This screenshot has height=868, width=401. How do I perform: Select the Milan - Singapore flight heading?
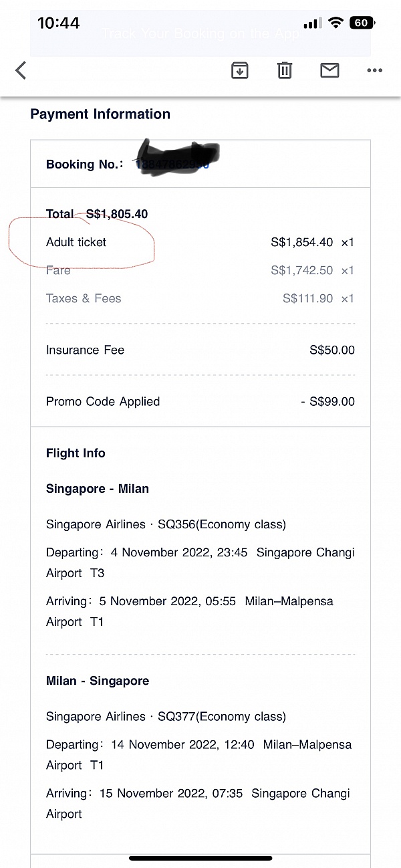98,681
